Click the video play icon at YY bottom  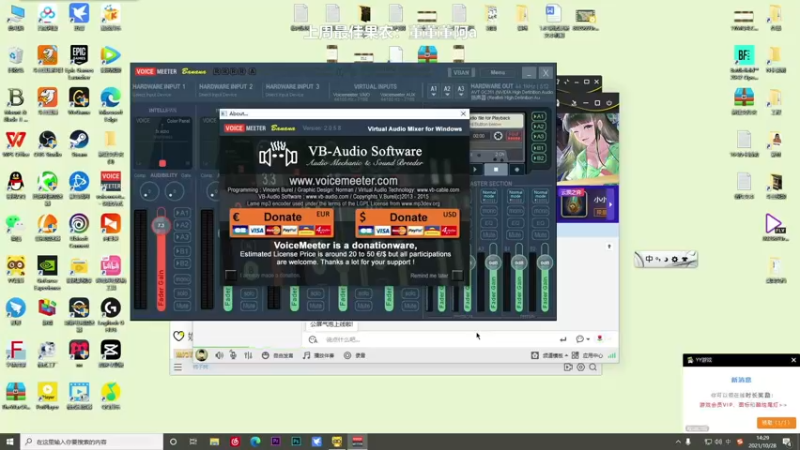coord(568,367)
